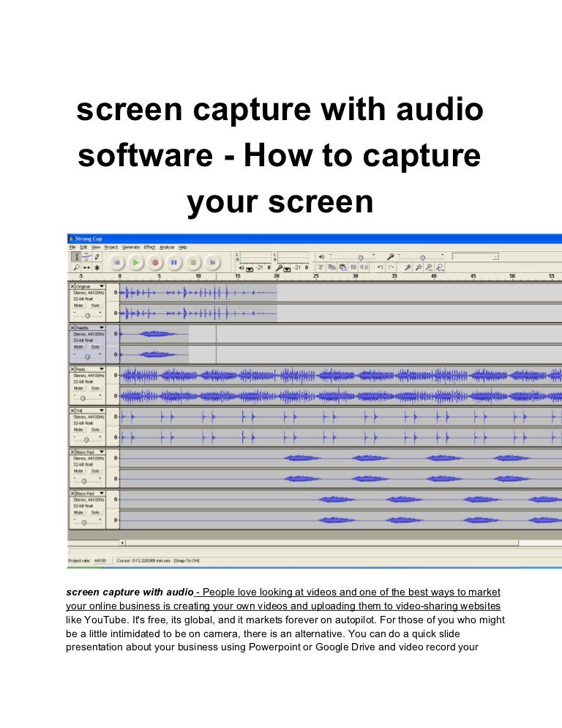Close the Trill track with X
562x728 pixels.
coord(72,410)
